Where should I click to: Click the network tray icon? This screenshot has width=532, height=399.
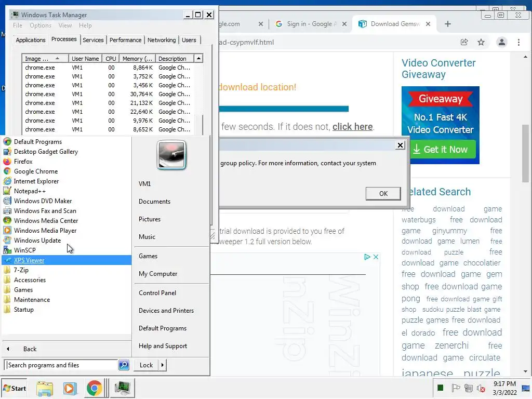coord(469,388)
